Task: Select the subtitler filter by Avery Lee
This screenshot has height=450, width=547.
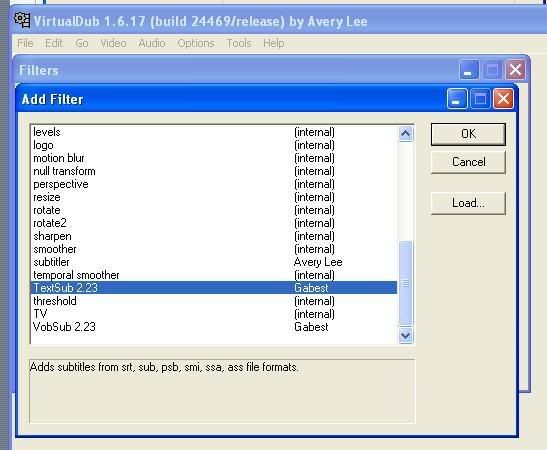Action: pos(214,262)
